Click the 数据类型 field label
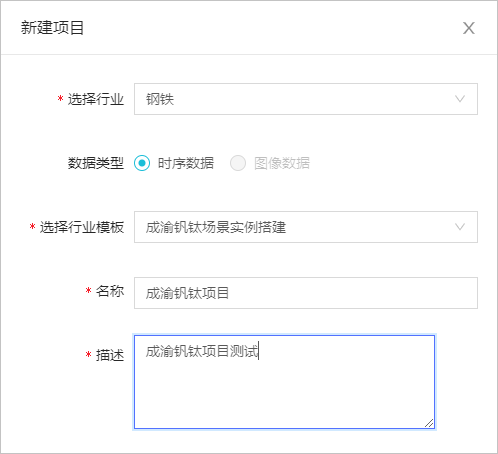The height and width of the screenshot is (454, 498). click(x=96, y=163)
